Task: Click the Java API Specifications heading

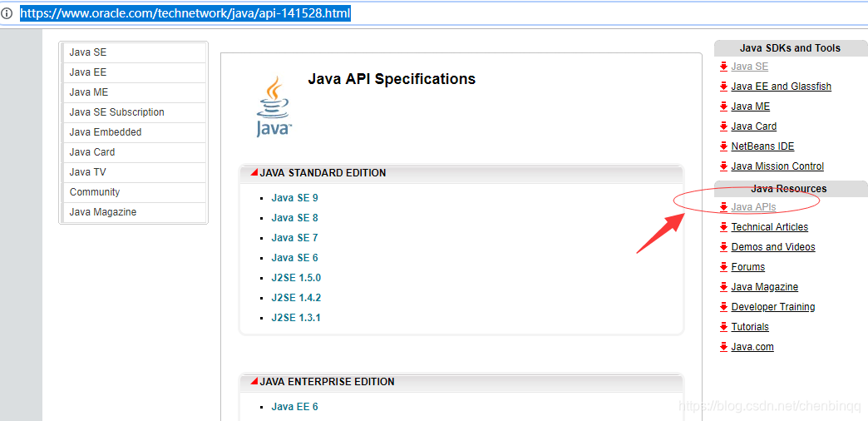Action: click(x=392, y=79)
